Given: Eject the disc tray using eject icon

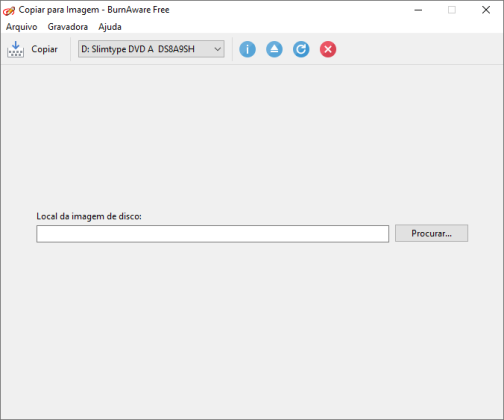Looking at the screenshot, I should click(274, 49).
